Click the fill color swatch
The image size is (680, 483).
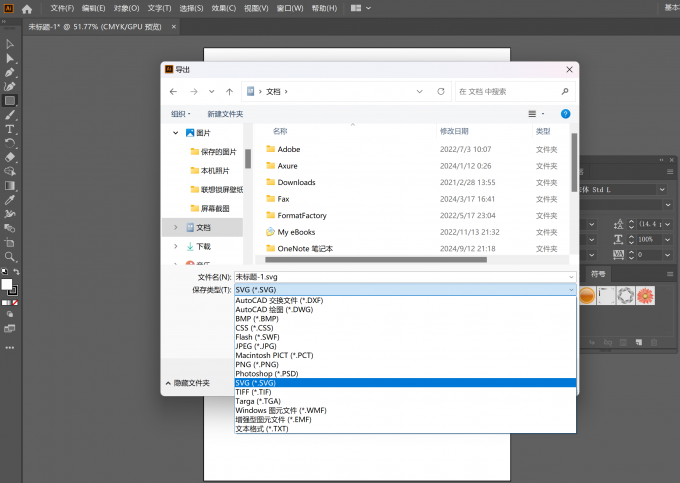coord(7,284)
